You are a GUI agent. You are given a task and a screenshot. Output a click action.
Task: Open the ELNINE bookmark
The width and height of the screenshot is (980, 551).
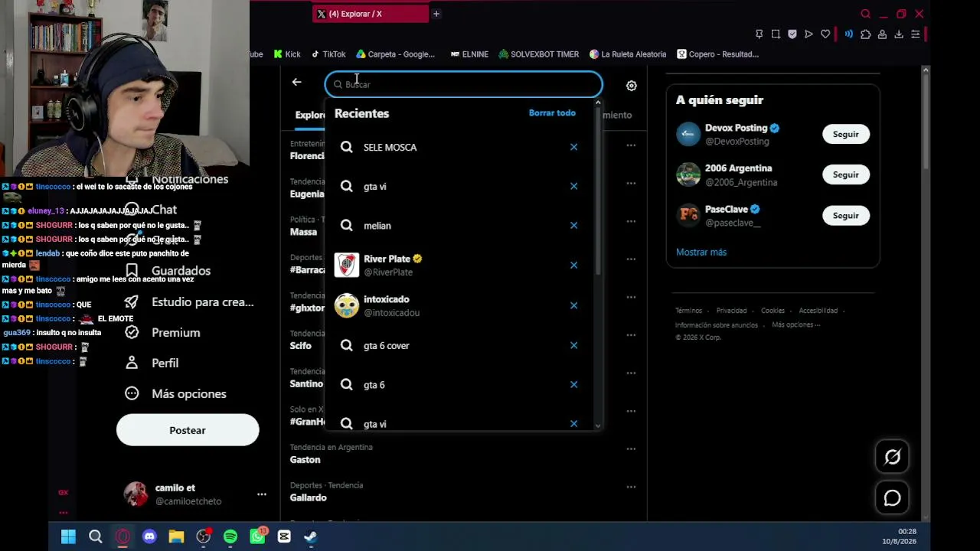click(x=469, y=54)
